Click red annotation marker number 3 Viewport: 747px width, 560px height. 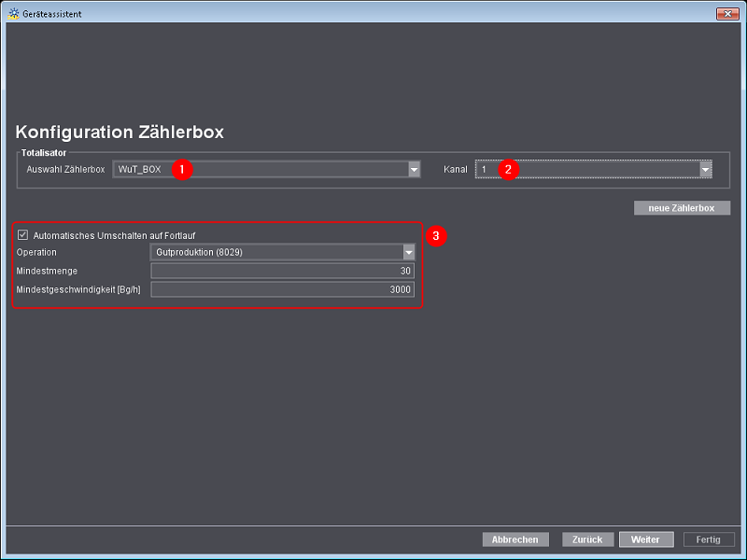(x=436, y=235)
